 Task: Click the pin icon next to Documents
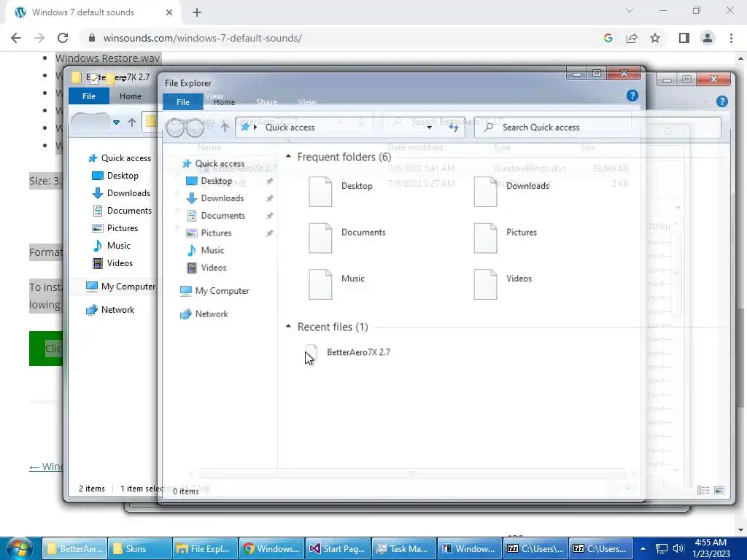pyautogui.click(x=270, y=216)
